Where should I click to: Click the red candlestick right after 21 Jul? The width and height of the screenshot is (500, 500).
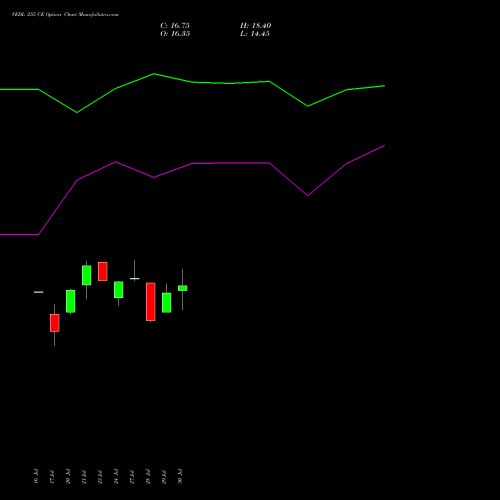[103, 271]
